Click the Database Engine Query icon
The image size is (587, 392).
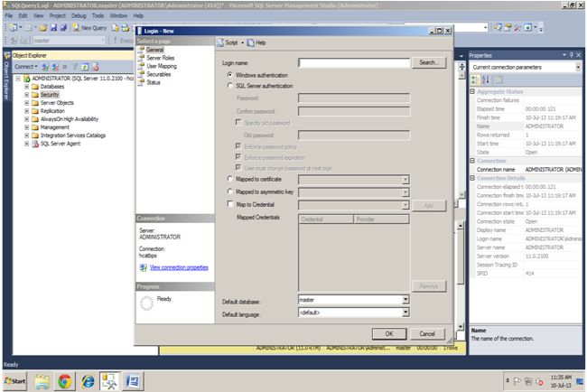pos(116,28)
